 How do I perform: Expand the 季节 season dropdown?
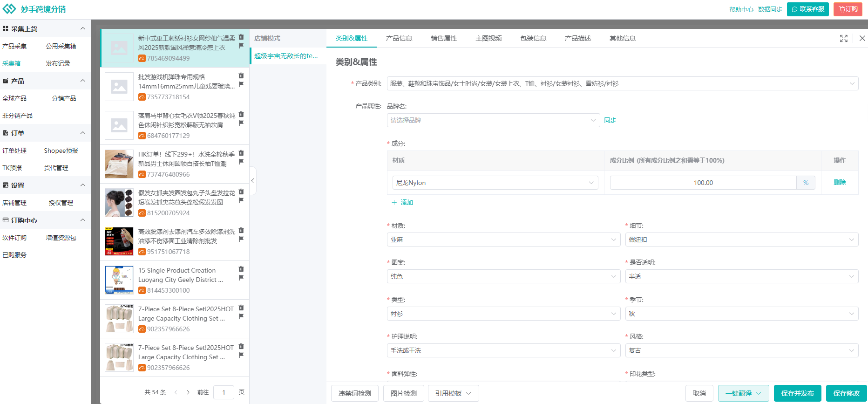point(741,314)
